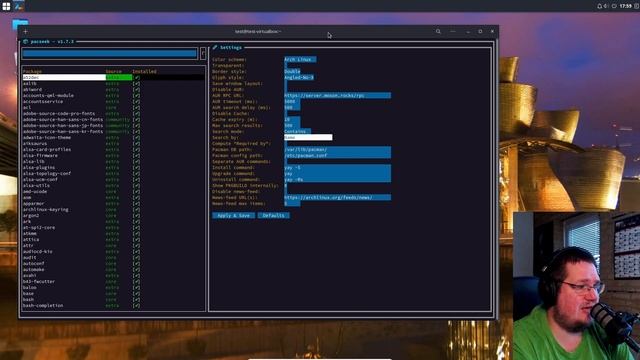Click the terminal search magnifier icon
This screenshot has height=360, width=640.
pyautogui.click(x=438, y=31)
